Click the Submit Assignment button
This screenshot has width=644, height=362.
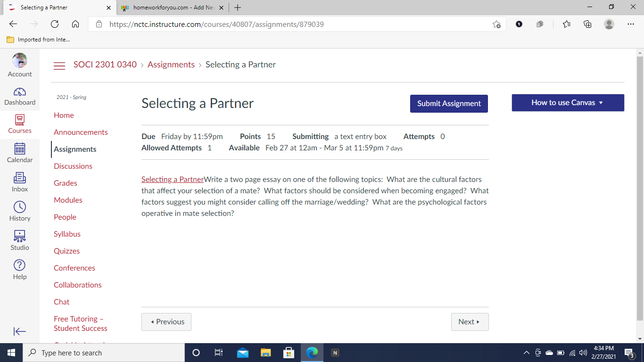(449, 104)
